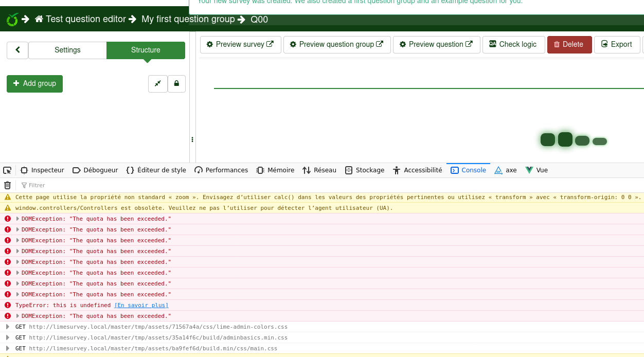Toggle the lock icon for question organizer
Image resolution: width=644 pixels, height=357 pixels.
click(176, 84)
